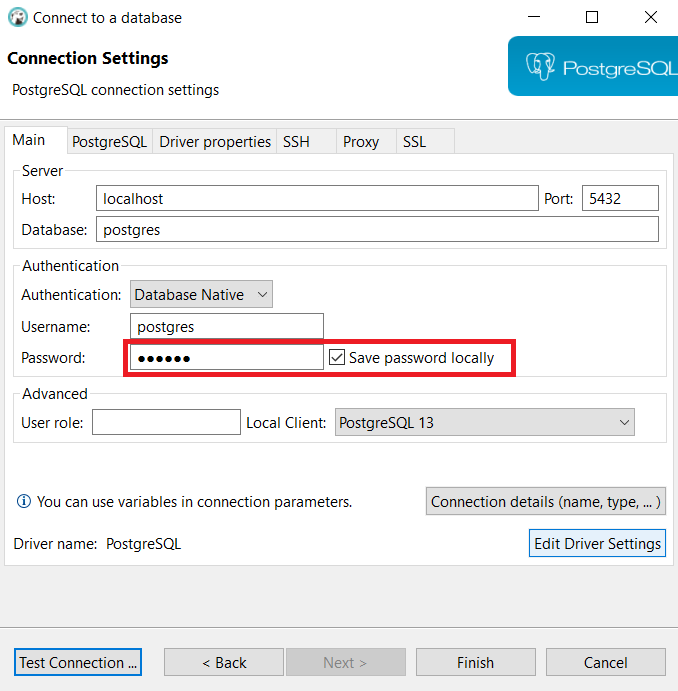
Task: Select the SSH tab
Action: pyautogui.click(x=296, y=142)
